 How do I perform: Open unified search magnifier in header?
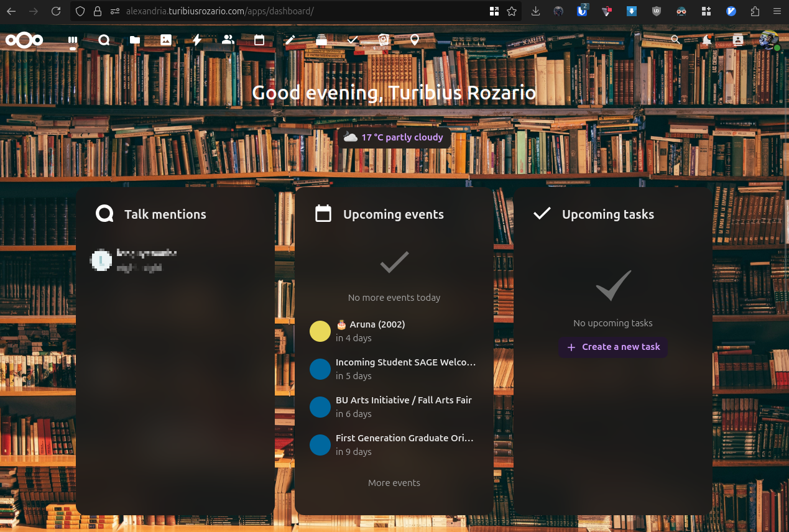[676, 40]
